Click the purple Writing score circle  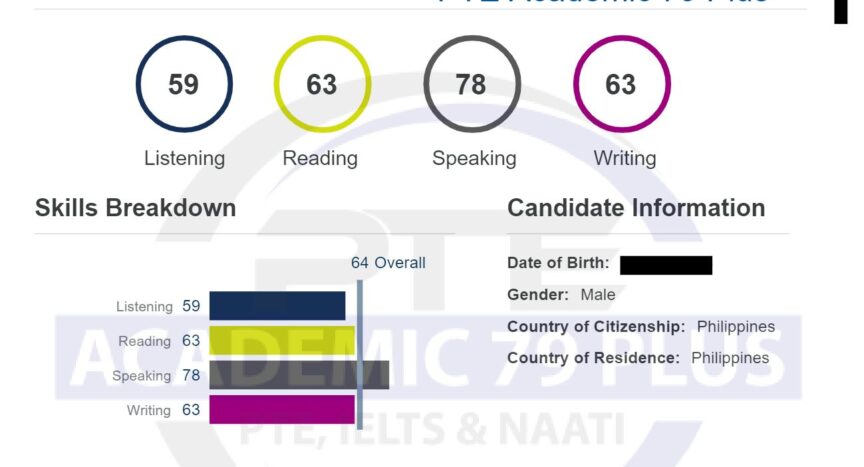coord(622,84)
